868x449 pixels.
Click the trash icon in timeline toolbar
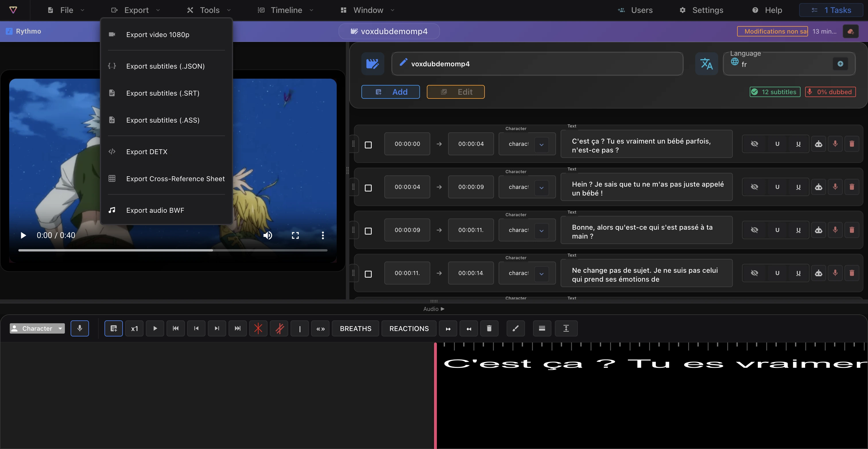[489, 328]
